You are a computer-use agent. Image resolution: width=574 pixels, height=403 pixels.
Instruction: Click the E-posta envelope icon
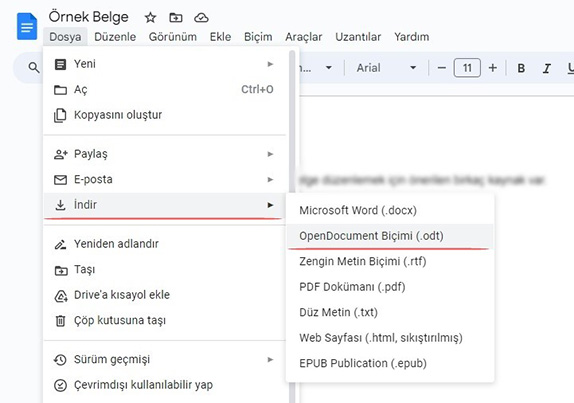60,180
